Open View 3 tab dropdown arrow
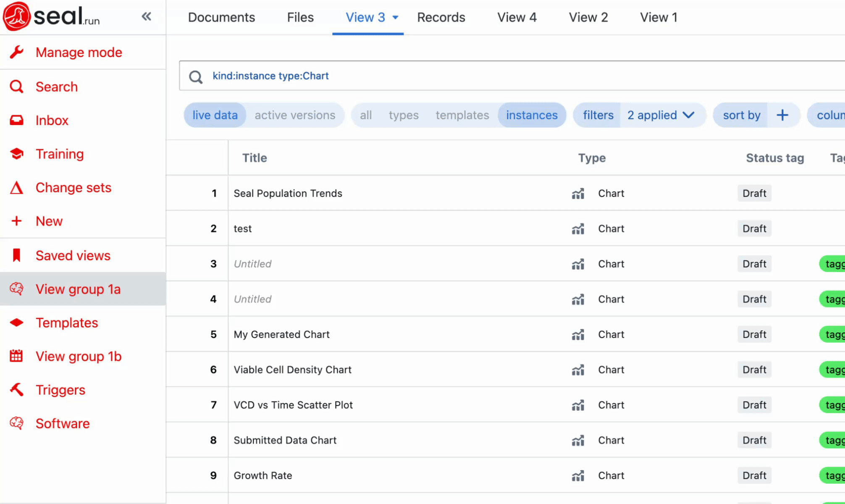 click(x=395, y=18)
